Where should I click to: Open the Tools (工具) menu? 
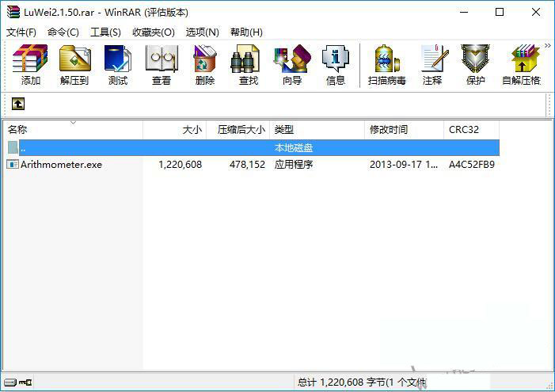click(105, 32)
